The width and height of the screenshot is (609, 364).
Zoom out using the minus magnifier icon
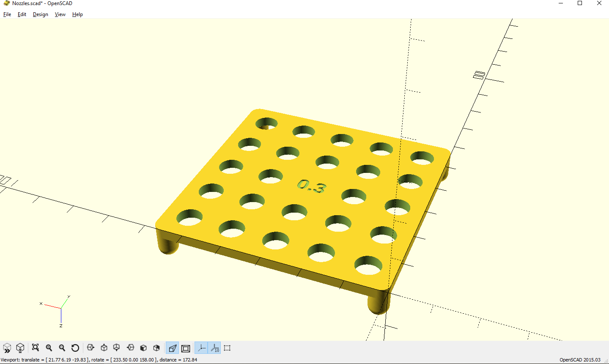click(x=62, y=348)
